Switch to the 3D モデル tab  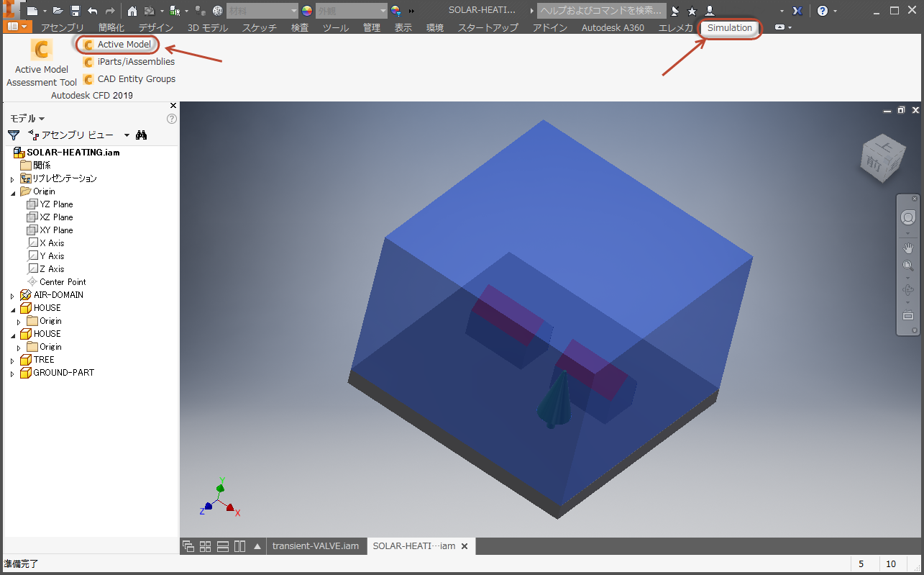pyautogui.click(x=208, y=28)
